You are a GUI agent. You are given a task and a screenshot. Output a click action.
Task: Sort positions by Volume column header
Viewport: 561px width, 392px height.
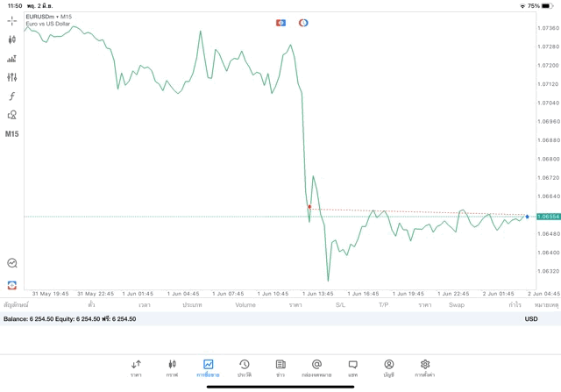tap(245, 305)
